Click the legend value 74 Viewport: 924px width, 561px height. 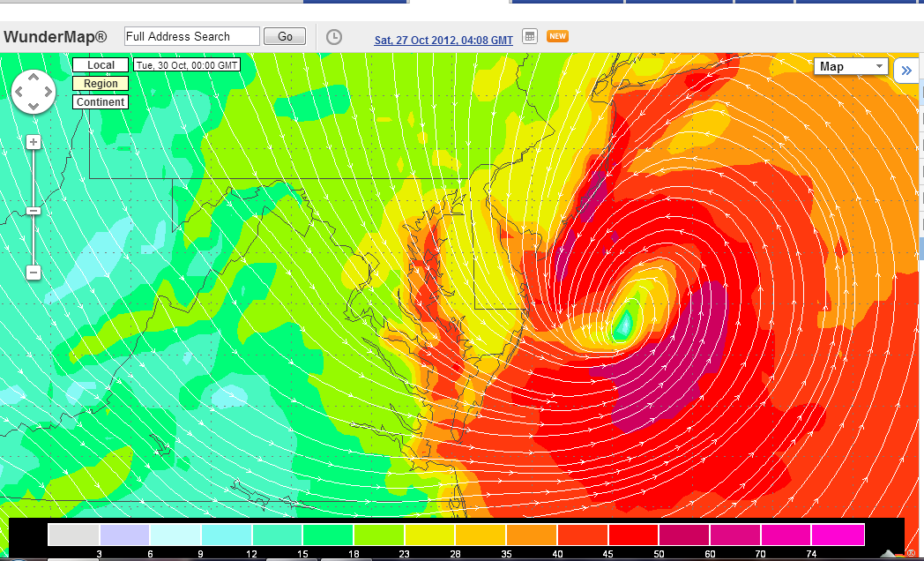(811, 554)
